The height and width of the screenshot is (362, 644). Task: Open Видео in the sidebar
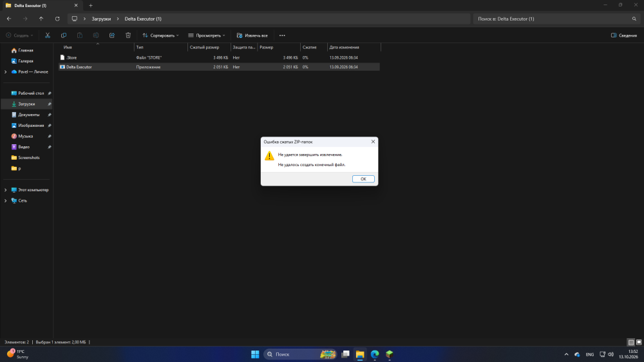click(24, 147)
